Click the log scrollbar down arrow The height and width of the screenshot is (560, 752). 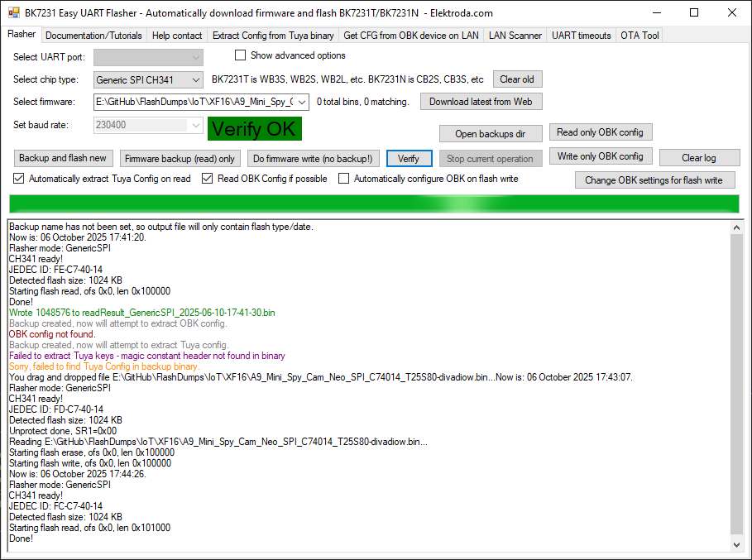[x=736, y=545]
